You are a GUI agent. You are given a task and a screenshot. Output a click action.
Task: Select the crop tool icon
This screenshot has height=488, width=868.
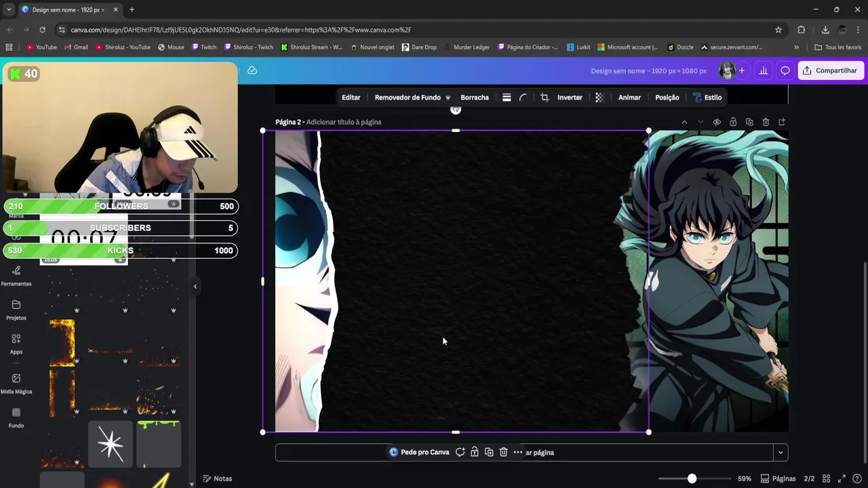(x=545, y=98)
